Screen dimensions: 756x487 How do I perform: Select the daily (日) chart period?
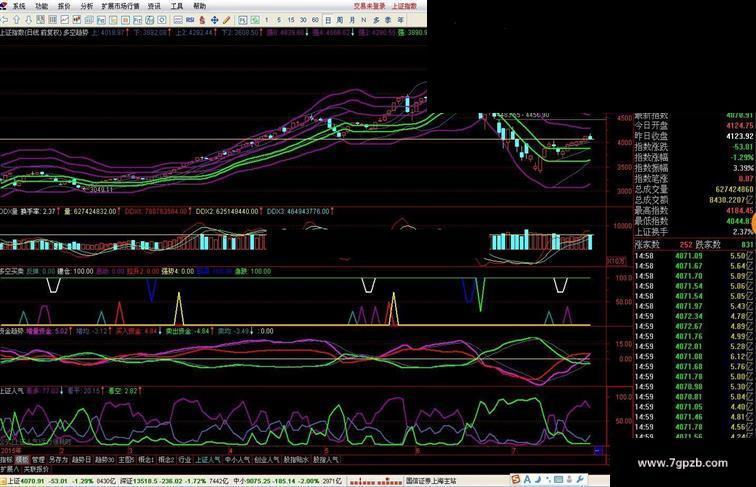(328, 20)
